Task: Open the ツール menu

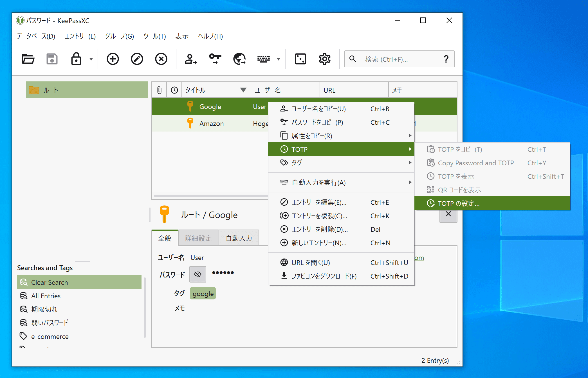Action: pos(155,36)
